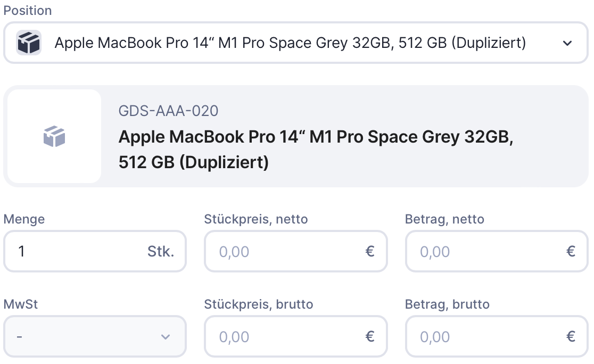594x364 pixels.
Task: Expand the Position dropdown chevron
Action: click(567, 43)
